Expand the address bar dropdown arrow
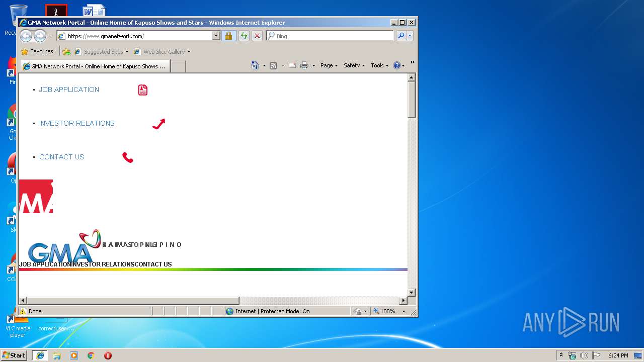This screenshot has height=362, width=644. (216, 36)
